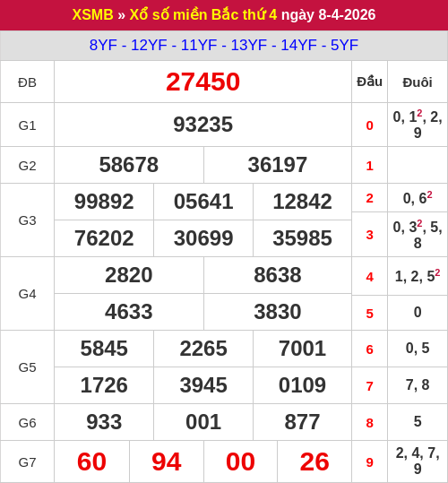Screen dimensions: 448x483
Task: Select G6 number 933
Action: [104, 422]
